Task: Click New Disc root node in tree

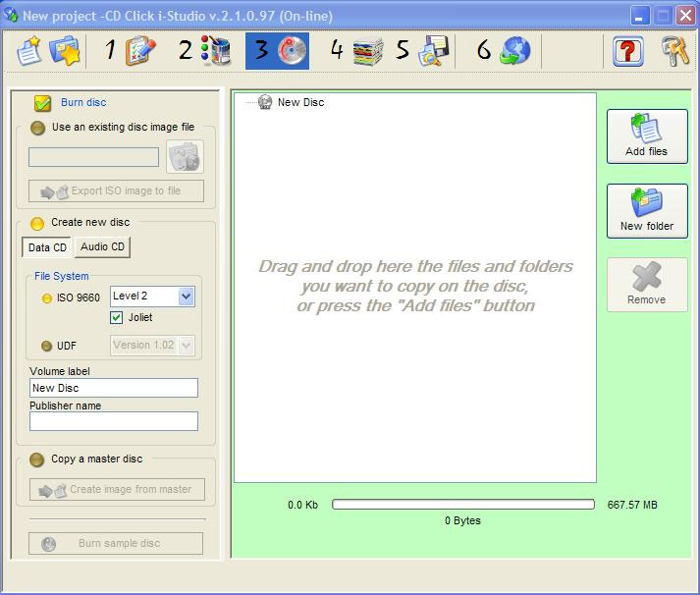Action: [x=300, y=102]
